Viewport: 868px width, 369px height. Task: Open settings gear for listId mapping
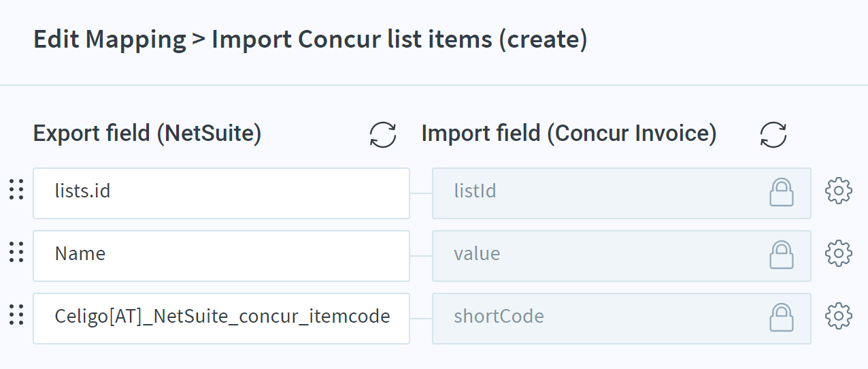(x=838, y=191)
